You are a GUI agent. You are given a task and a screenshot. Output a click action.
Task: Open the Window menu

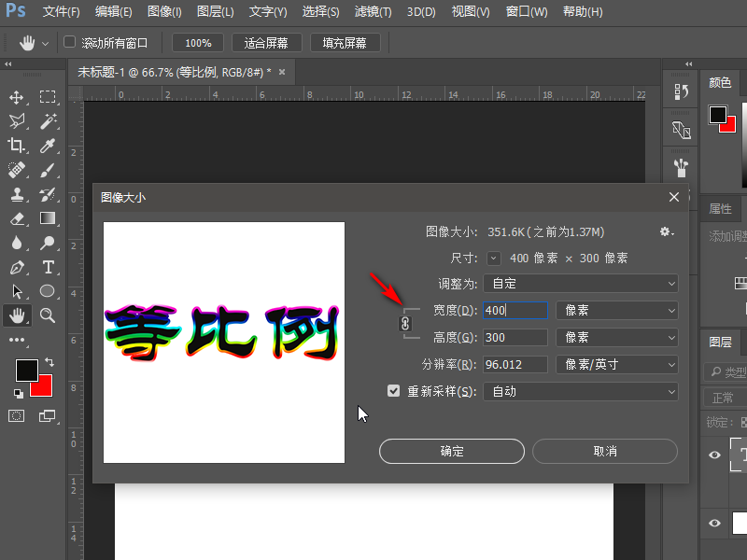(527, 11)
